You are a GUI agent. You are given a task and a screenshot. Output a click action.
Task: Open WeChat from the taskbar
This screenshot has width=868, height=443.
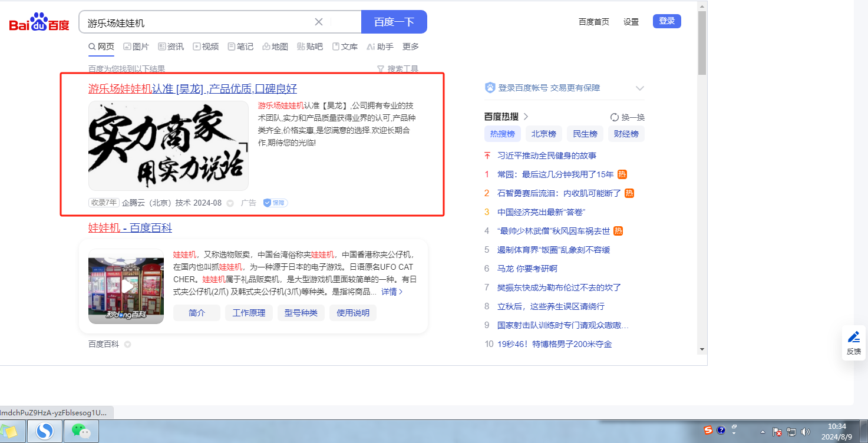coord(81,432)
